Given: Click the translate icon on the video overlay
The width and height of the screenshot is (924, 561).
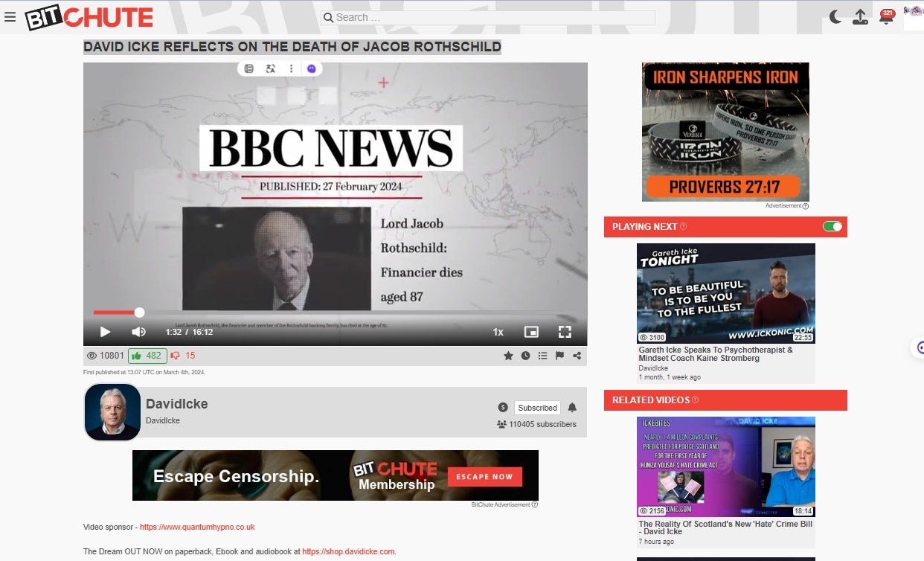Looking at the screenshot, I should 270,68.
